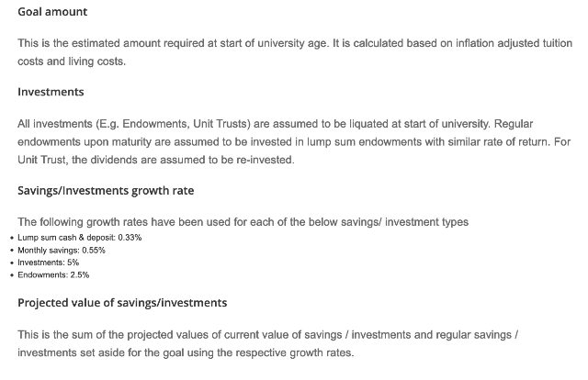Click the text 'Unit Trust, the dividends are assumed'

(156, 160)
